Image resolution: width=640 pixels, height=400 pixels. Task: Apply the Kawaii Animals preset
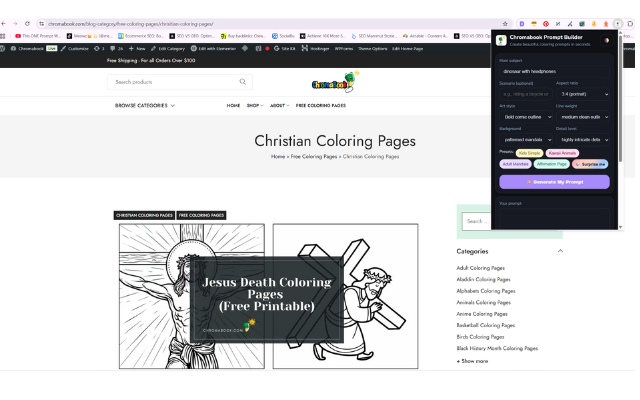(x=562, y=153)
